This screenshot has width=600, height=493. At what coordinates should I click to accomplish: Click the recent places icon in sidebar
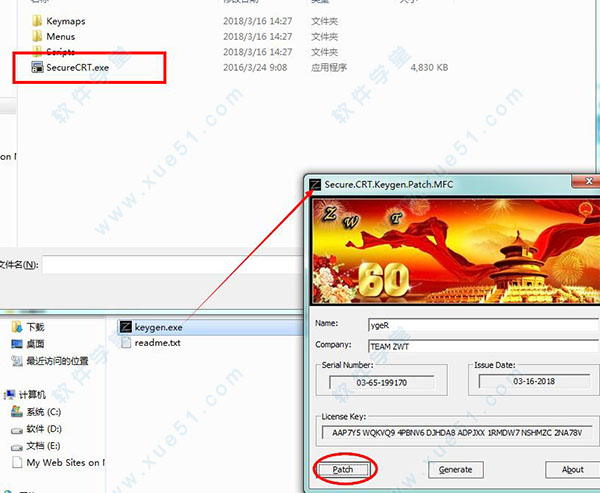[x=17, y=361]
